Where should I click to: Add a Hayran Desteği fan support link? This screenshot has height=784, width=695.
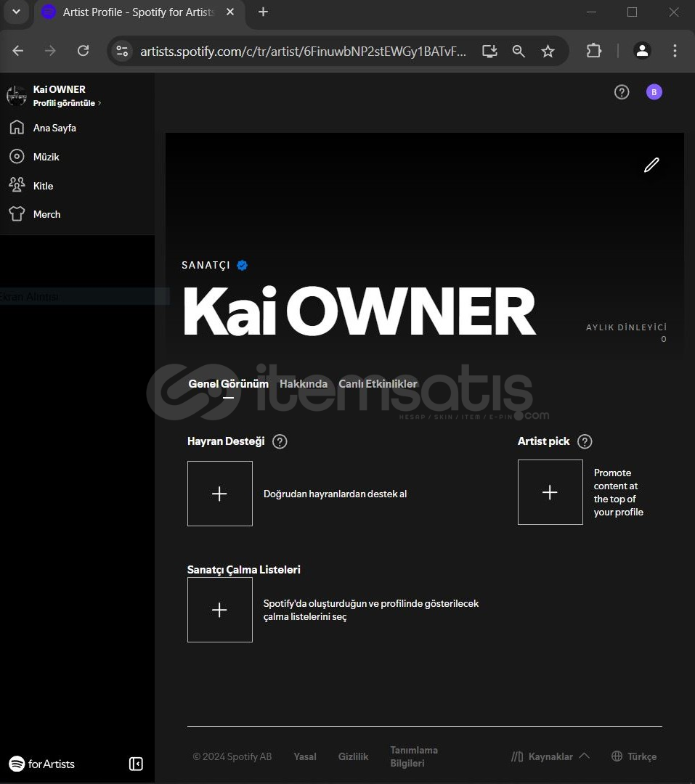(219, 494)
